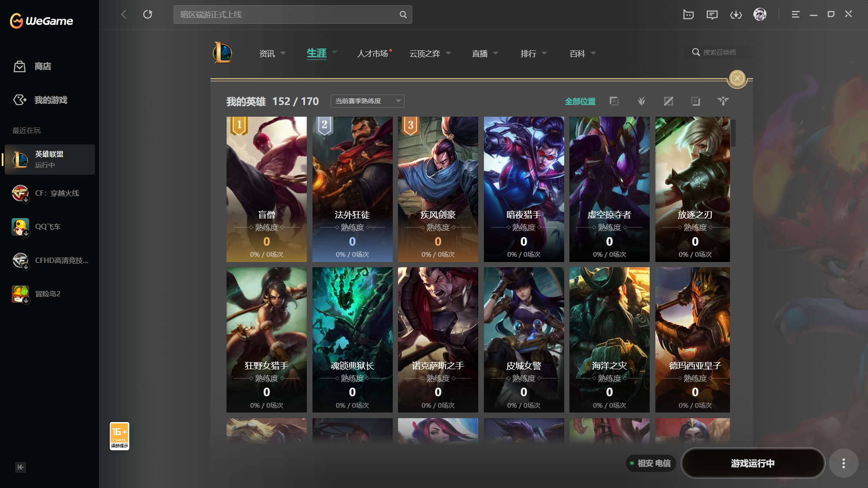Image resolution: width=868 pixels, height=488 pixels.
Task: Open the 暗夜猎手 hero card
Action: point(524,189)
